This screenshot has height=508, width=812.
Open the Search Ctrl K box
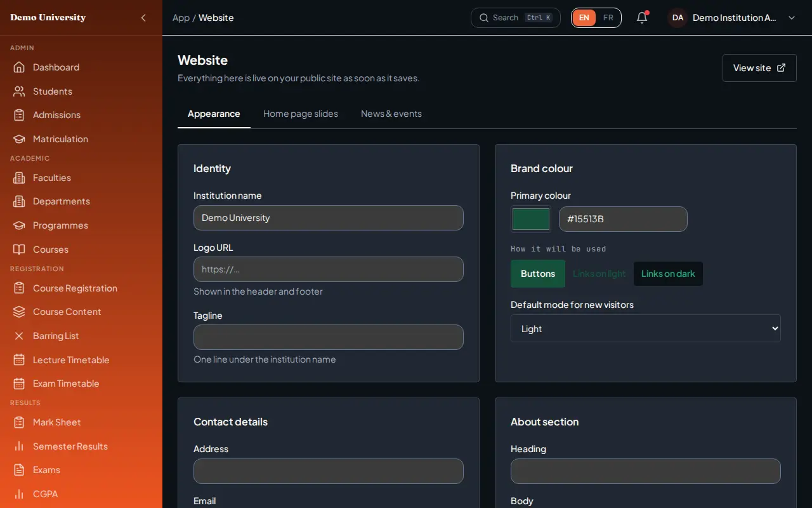pos(516,18)
